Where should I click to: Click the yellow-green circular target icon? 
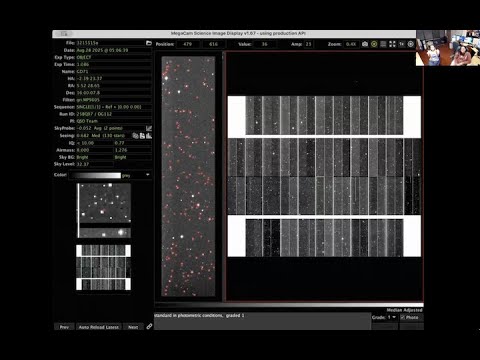374,44
